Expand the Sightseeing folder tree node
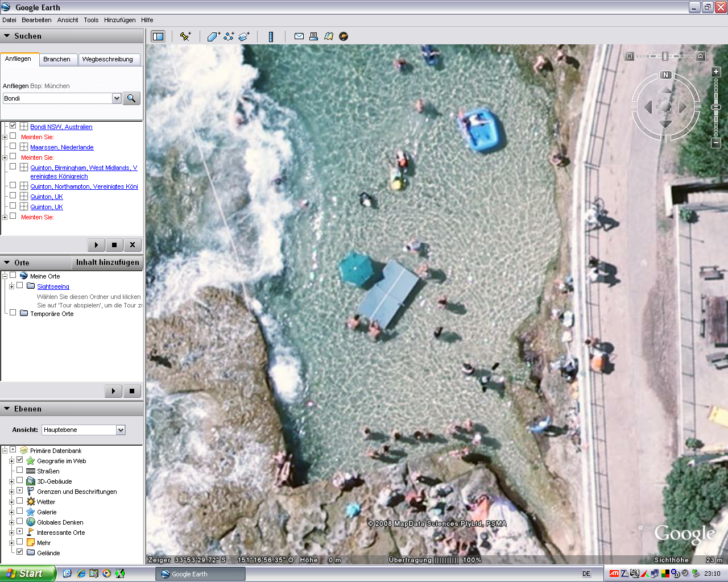This screenshot has height=582, width=728. pyautogui.click(x=11, y=286)
